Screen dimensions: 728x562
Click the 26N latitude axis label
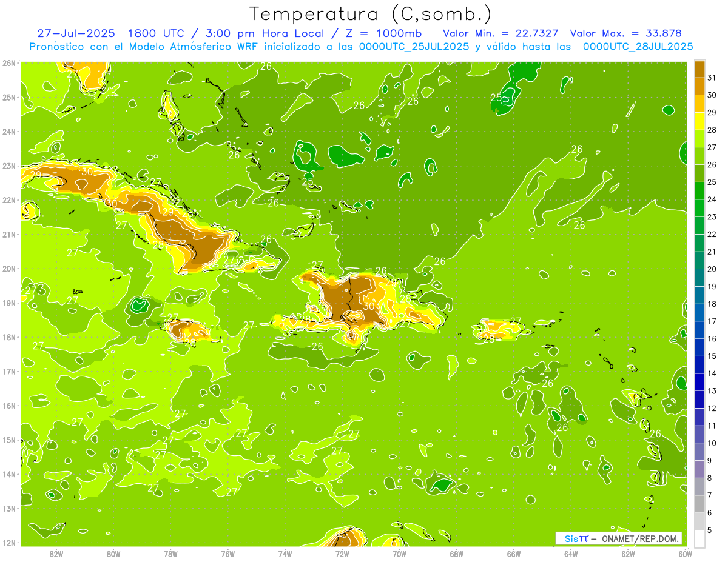point(9,62)
